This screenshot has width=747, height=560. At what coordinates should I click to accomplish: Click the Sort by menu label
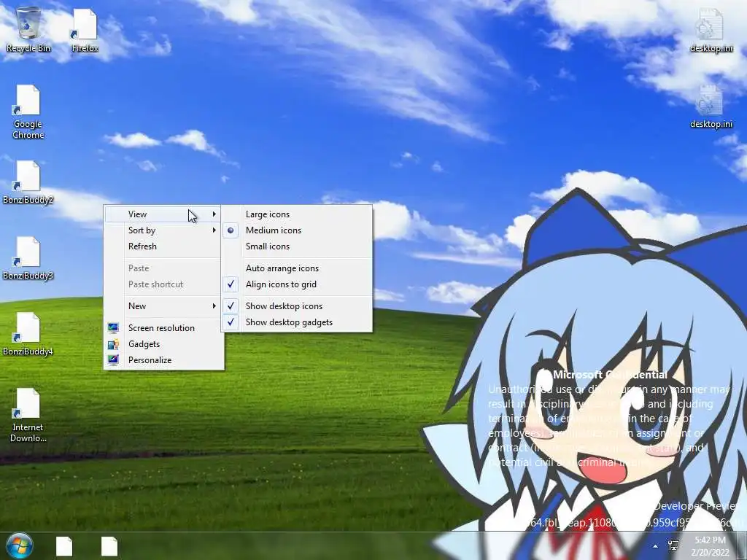[x=142, y=230]
